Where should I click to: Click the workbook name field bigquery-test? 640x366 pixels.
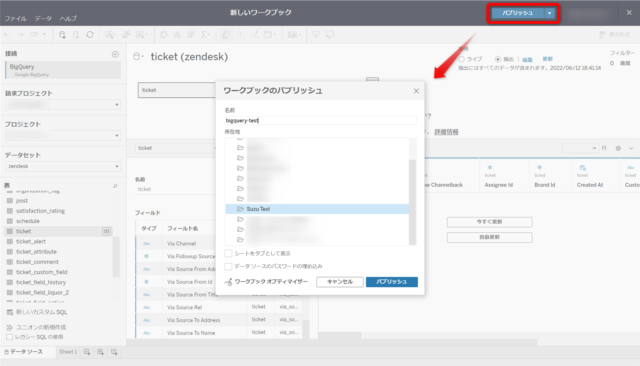coord(320,120)
